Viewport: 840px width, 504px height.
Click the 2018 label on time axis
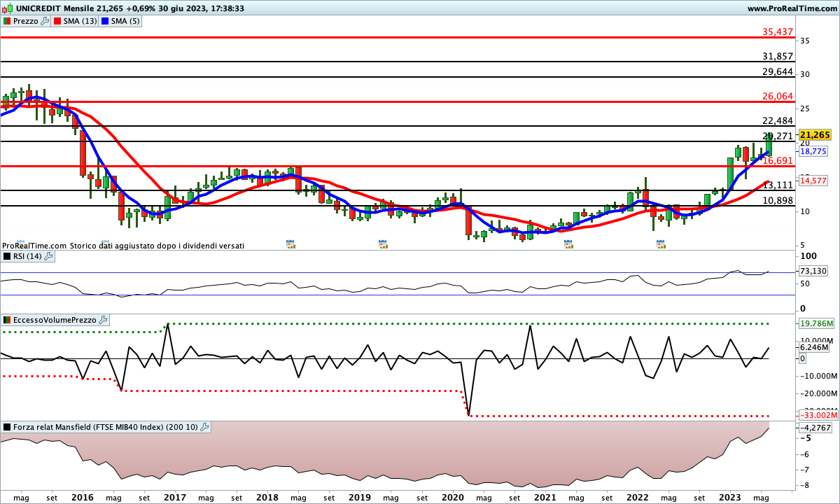[x=267, y=498]
